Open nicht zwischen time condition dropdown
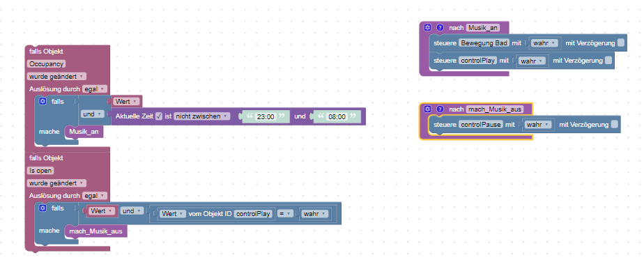 [x=202, y=116]
